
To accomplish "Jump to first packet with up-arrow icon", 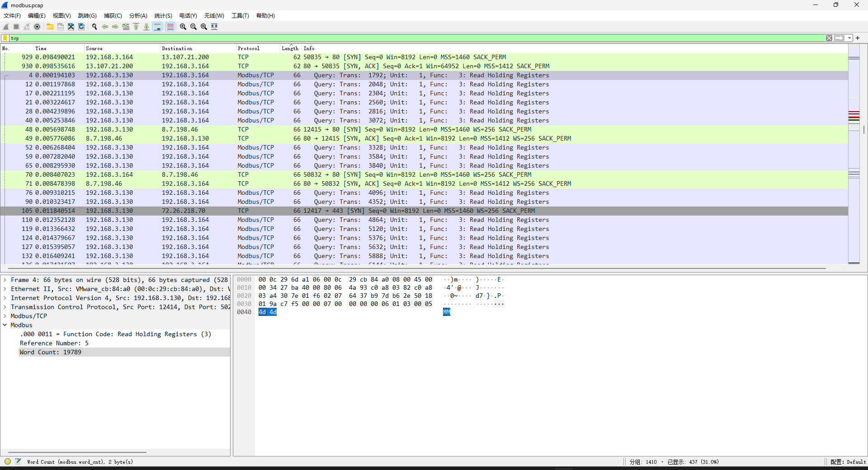I will [x=136, y=27].
